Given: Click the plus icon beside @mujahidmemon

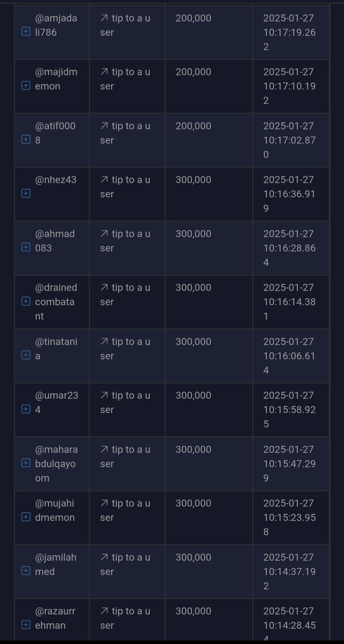Looking at the screenshot, I should click(26, 517).
